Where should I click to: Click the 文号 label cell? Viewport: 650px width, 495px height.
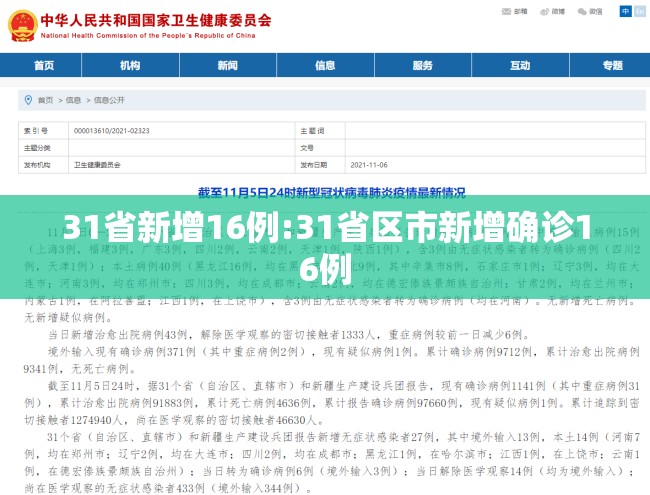click(320, 148)
